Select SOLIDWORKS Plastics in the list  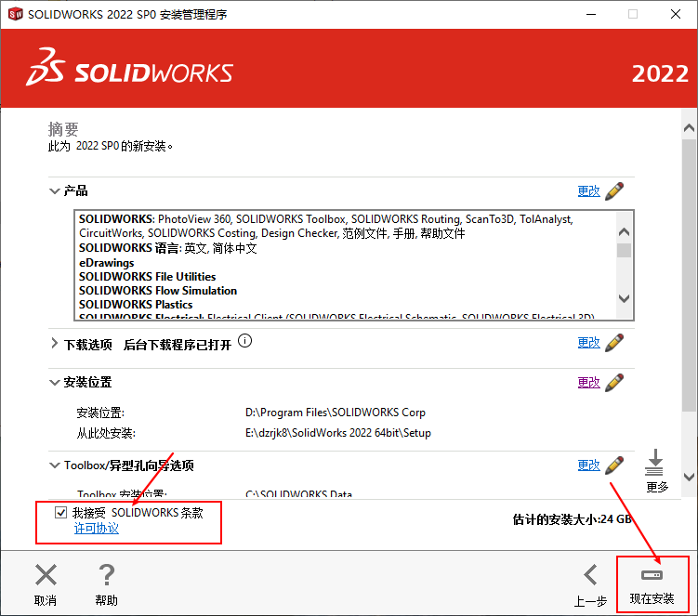pos(136,305)
